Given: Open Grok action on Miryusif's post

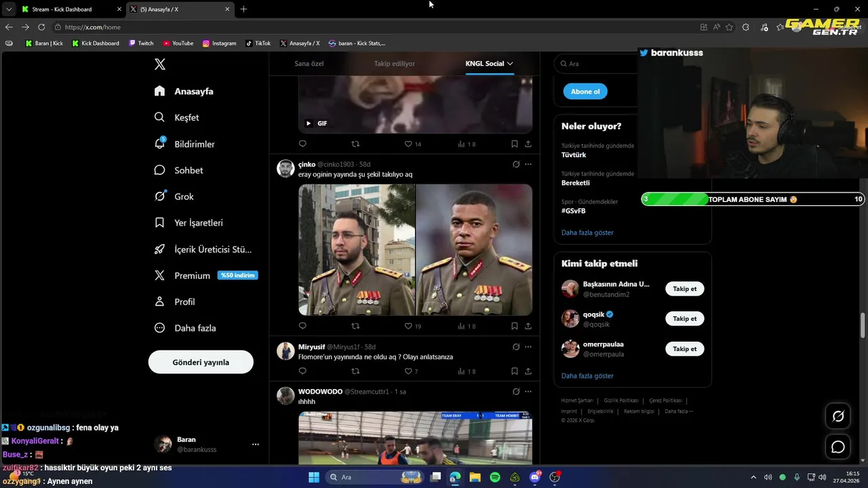Looking at the screenshot, I should click(x=516, y=346).
